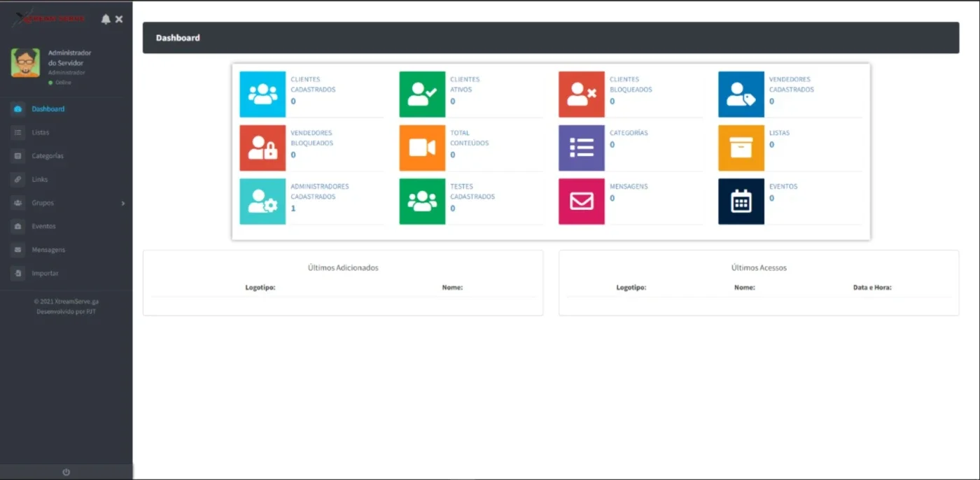Click 'Logotipo:' header in Últimos Adicionados

[260, 288]
